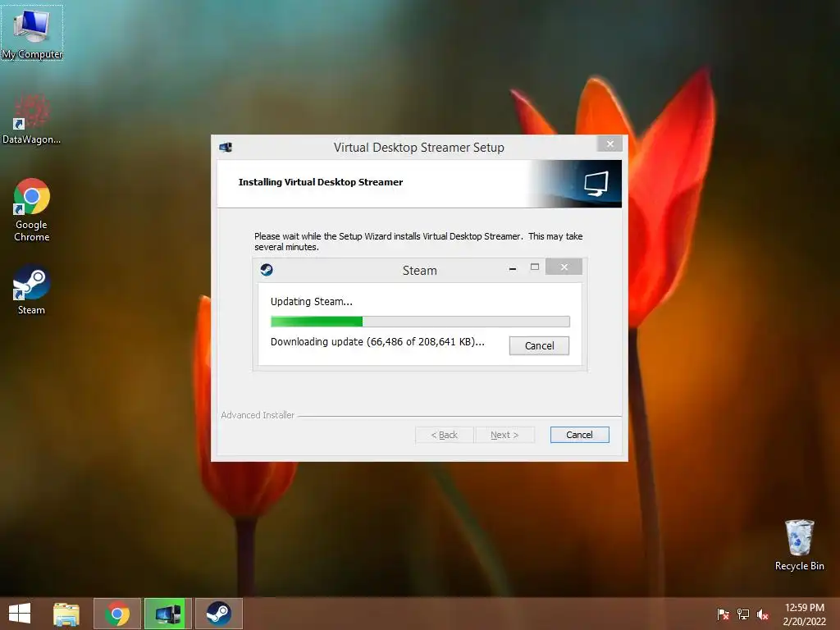Cancel the Steam update download

pyautogui.click(x=539, y=345)
